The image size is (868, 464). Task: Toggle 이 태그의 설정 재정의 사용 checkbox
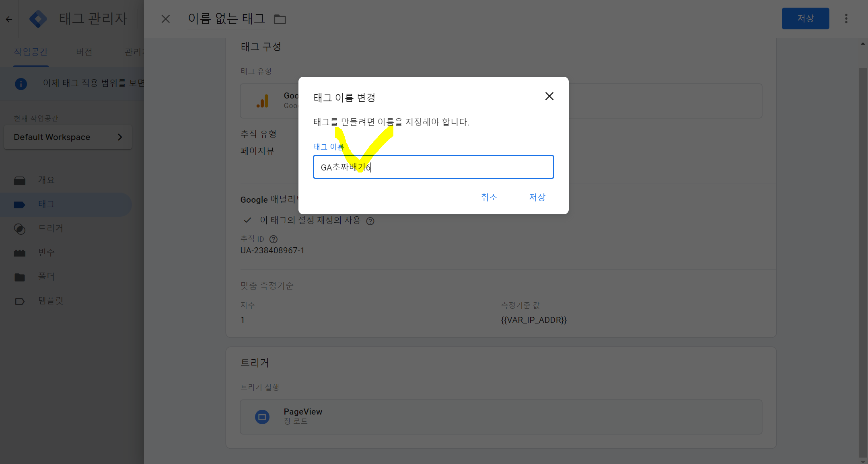[248, 220]
